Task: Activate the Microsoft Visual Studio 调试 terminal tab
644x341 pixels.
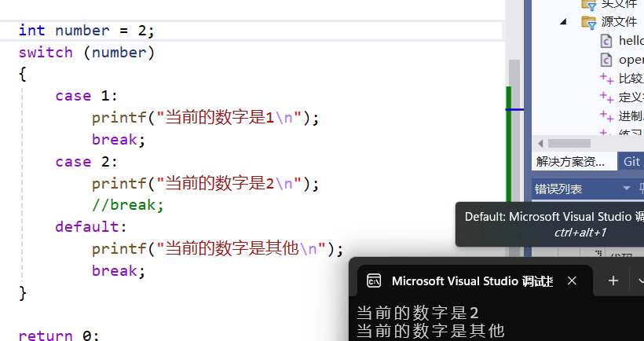Action: point(475,281)
